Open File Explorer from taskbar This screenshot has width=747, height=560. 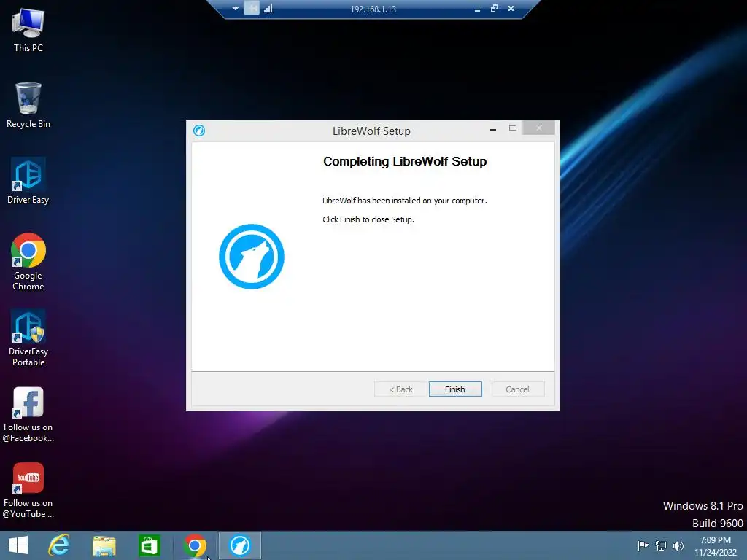tap(104, 545)
